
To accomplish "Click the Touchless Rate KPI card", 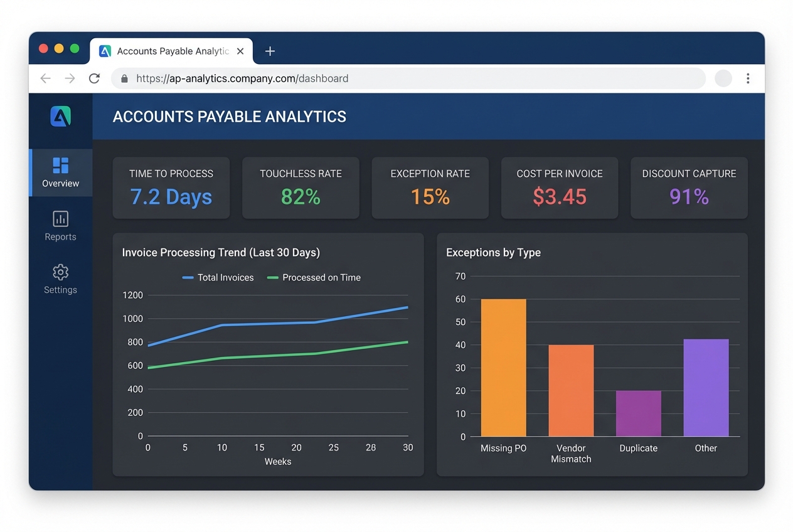I will point(301,188).
